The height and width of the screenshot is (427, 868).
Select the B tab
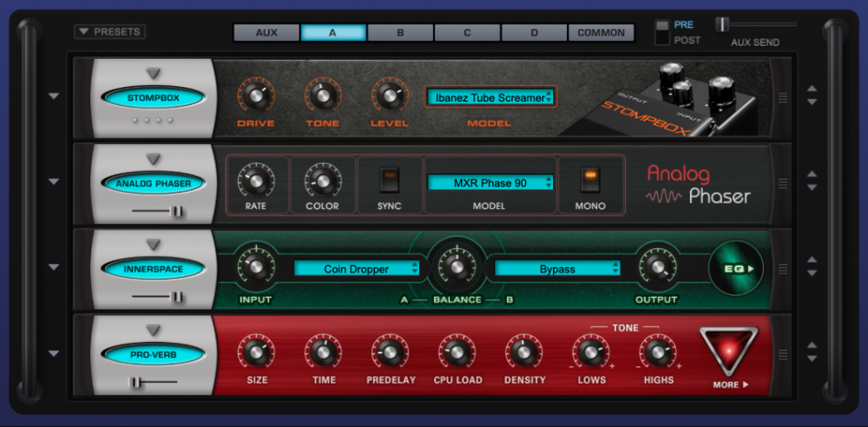400,33
